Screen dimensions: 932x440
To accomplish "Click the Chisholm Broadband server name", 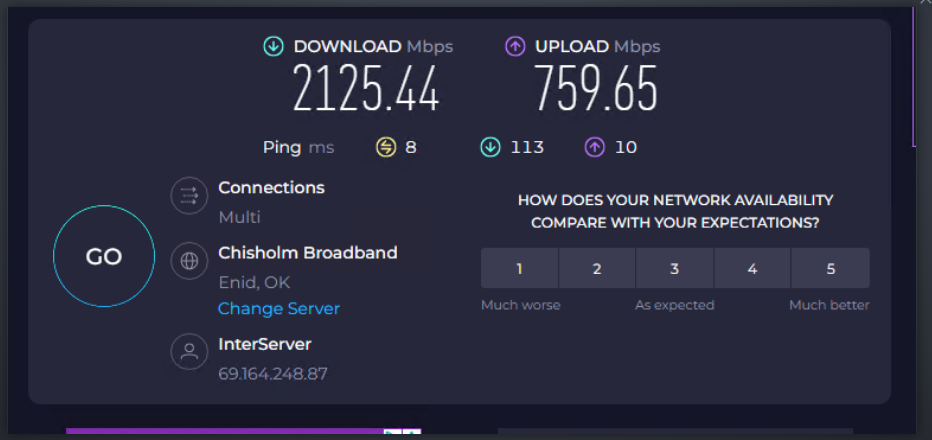I will (308, 253).
